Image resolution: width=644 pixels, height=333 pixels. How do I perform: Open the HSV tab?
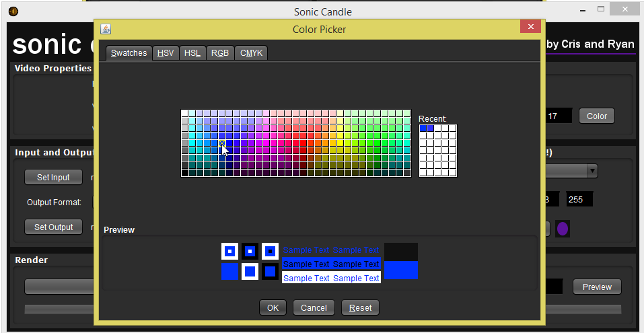pyautogui.click(x=166, y=53)
